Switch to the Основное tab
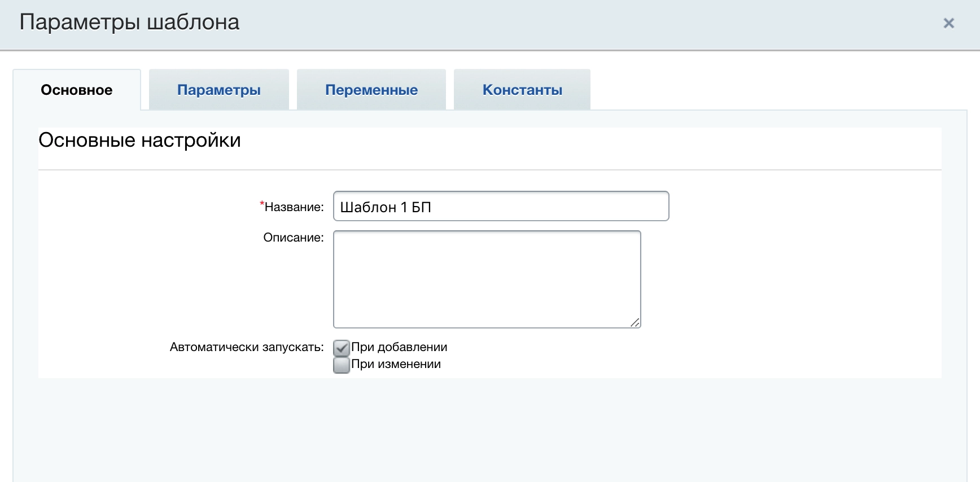 click(x=77, y=90)
